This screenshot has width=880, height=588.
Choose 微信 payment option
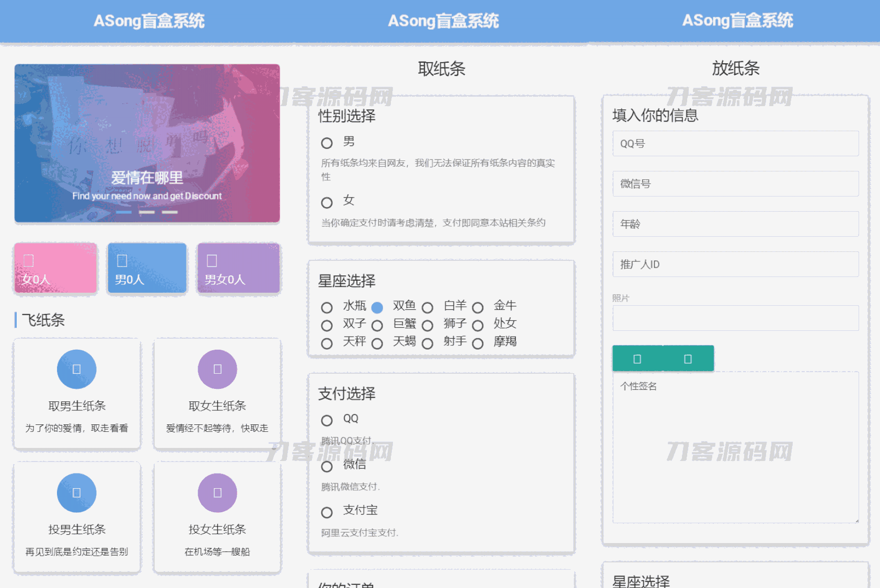(x=327, y=467)
